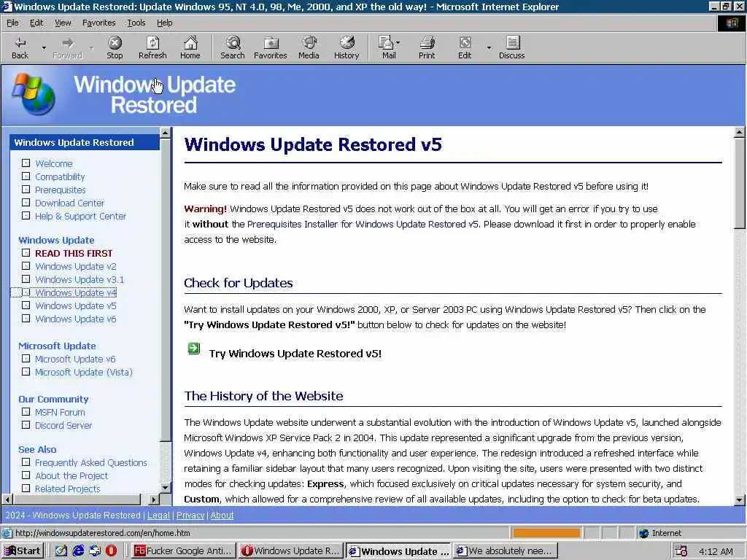747x560 pixels.
Task: Open the Download Center sidebar link
Action: (x=69, y=203)
